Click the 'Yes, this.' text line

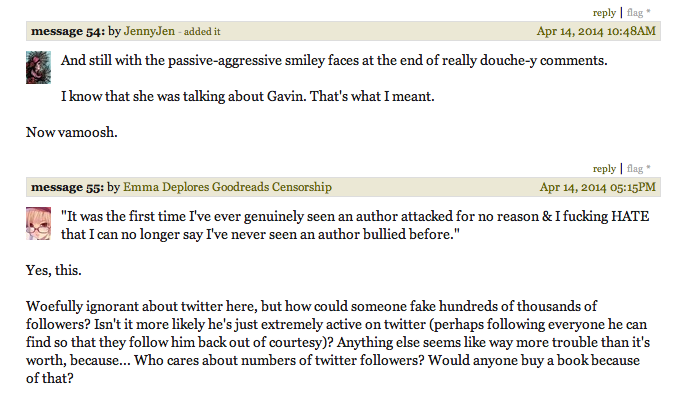[x=52, y=269]
